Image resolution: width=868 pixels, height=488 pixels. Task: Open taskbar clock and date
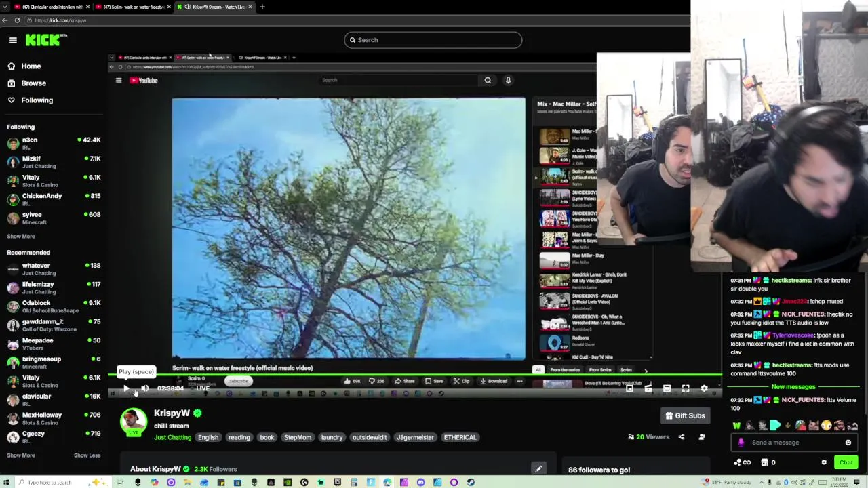click(838, 482)
